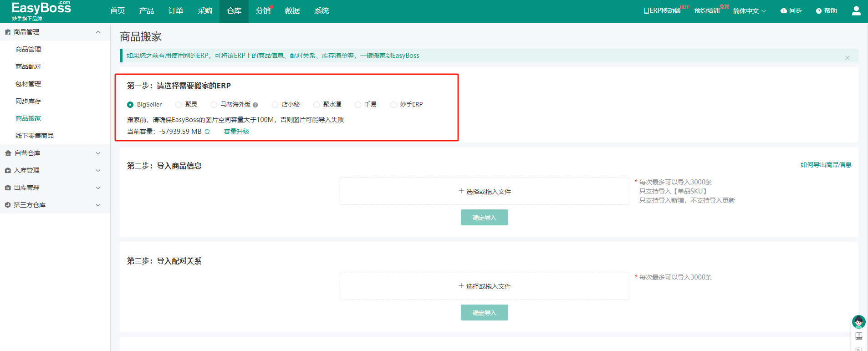Open 线下零售商品 sidebar item

(35, 136)
